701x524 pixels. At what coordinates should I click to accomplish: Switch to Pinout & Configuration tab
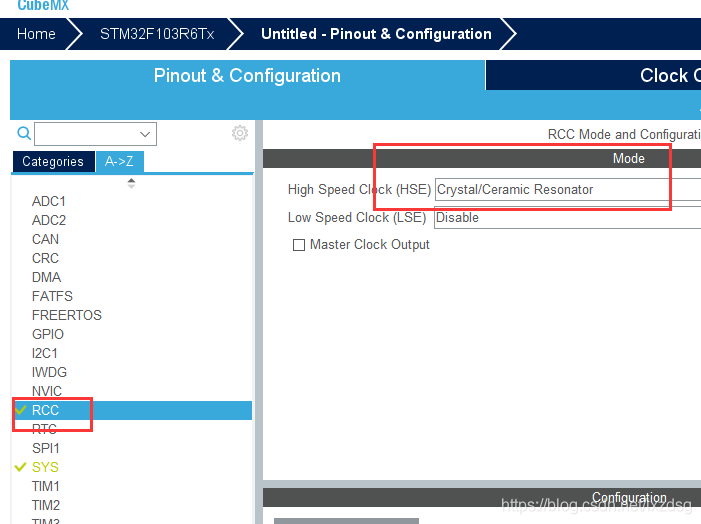coord(247,75)
